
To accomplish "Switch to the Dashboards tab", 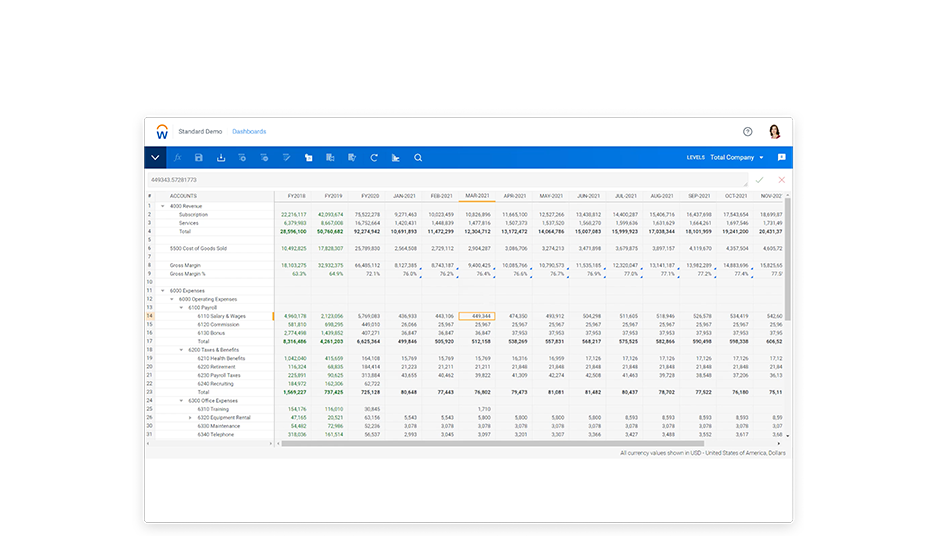I will [249, 132].
